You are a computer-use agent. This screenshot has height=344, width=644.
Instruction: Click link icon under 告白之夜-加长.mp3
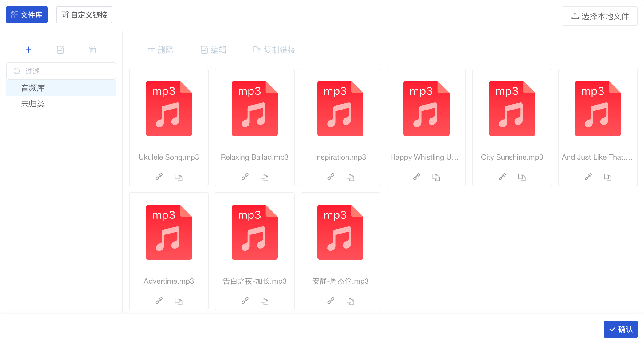click(x=245, y=301)
